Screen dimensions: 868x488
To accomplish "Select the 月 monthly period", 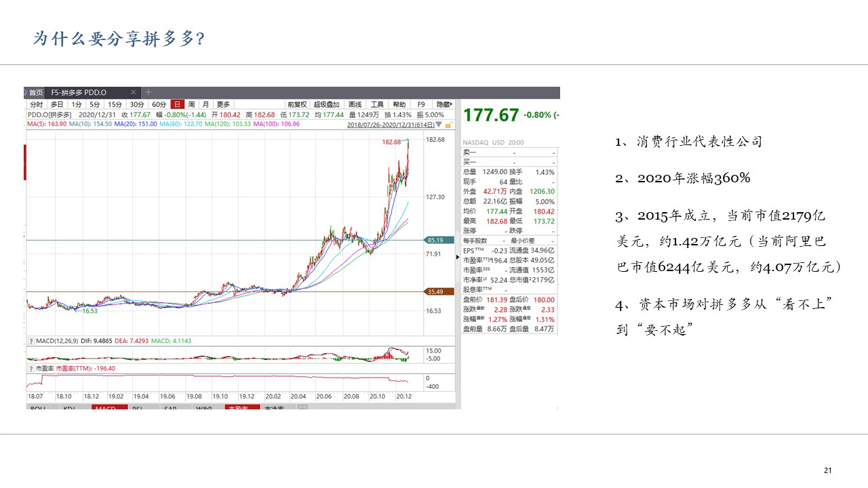I will (205, 104).
